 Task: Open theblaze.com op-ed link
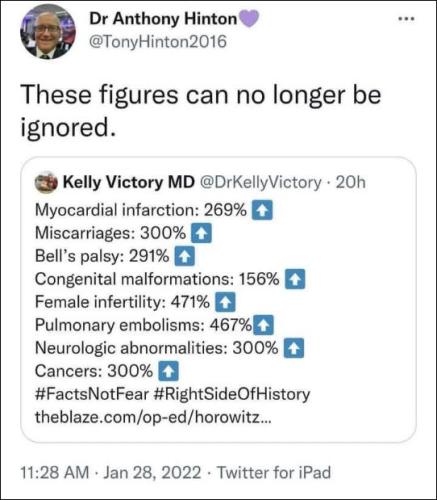click(153, 417)
